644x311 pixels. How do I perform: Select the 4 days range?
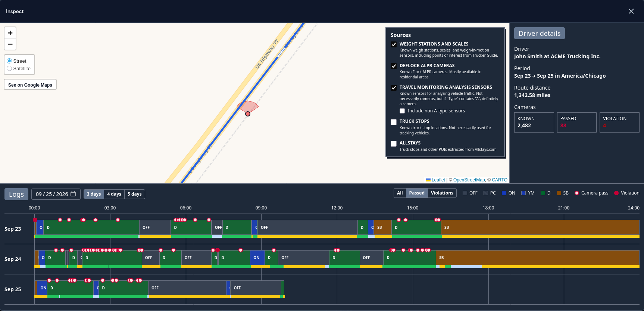coord(114,194)
